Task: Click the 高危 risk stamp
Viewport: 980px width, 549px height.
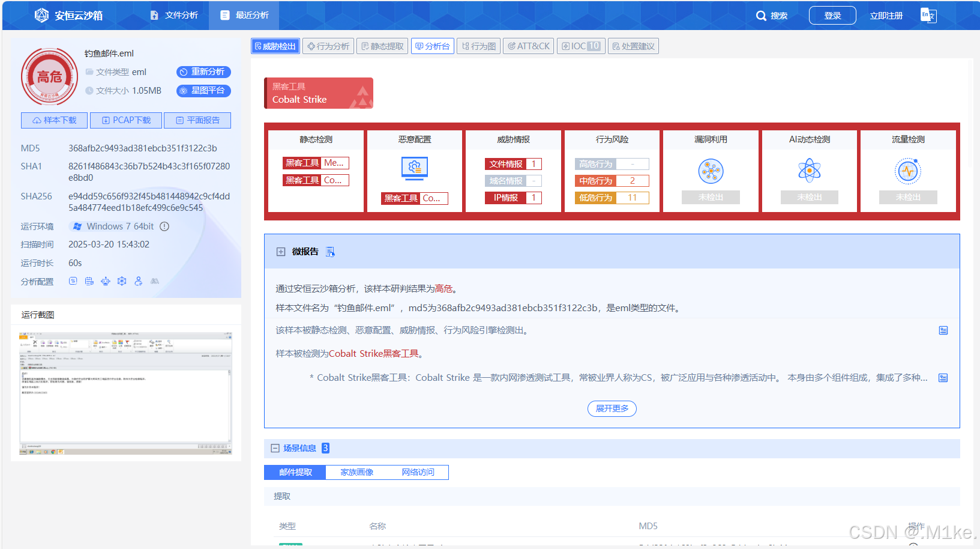Action: coord(49,76)
